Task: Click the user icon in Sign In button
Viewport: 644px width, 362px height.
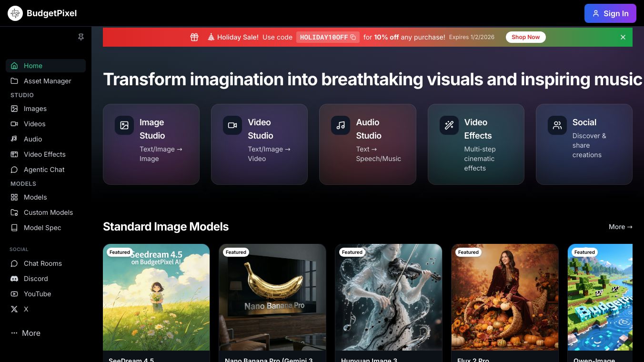Action: (x=596, y=13)
